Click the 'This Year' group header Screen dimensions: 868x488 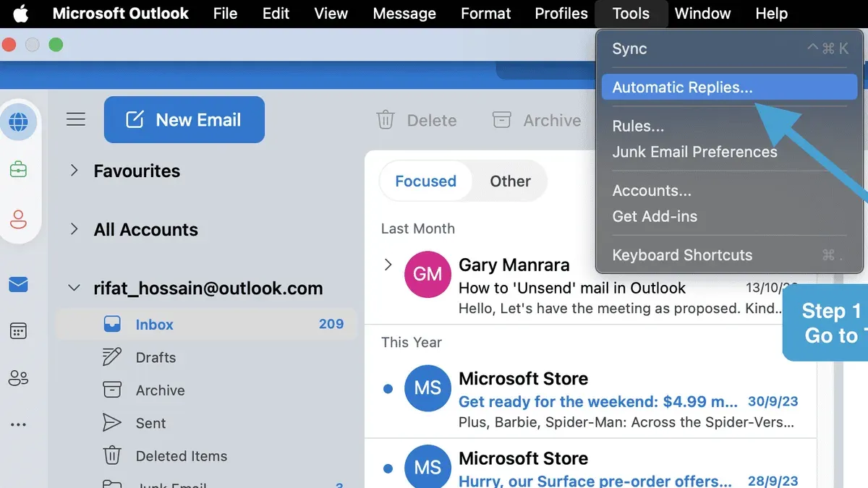coord(412,342)
